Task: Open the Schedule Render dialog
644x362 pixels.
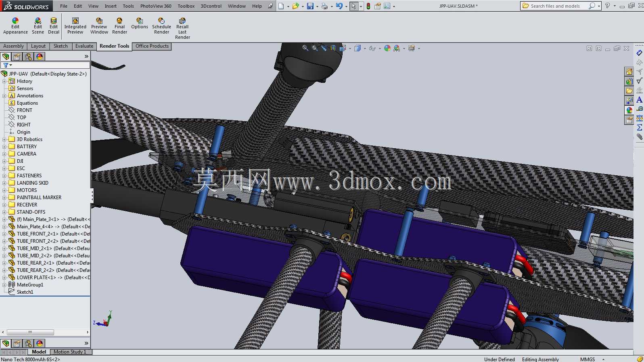Action: click(x=161, y=26)
